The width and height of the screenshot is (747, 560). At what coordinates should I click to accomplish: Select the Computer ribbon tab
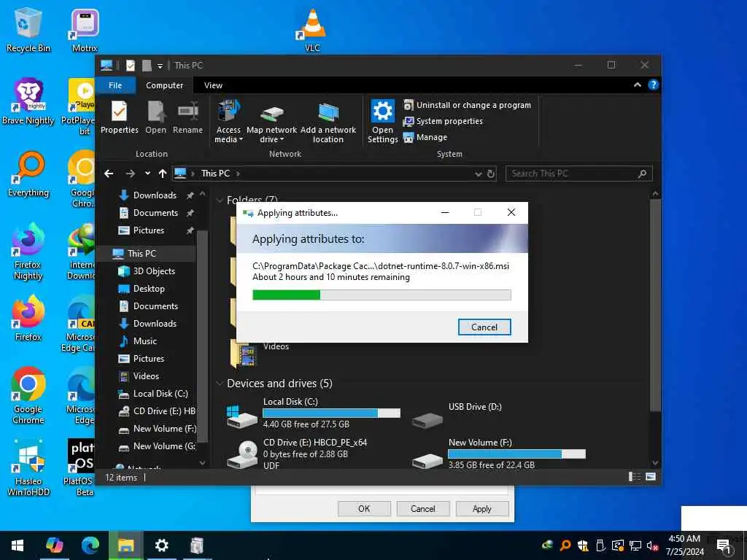164,85
